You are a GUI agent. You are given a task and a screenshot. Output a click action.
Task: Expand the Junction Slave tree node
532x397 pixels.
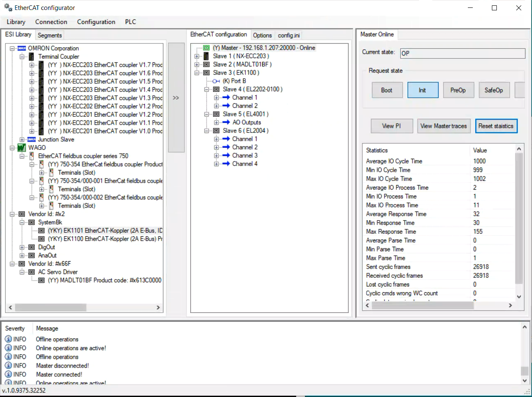(x=22, y=140)
